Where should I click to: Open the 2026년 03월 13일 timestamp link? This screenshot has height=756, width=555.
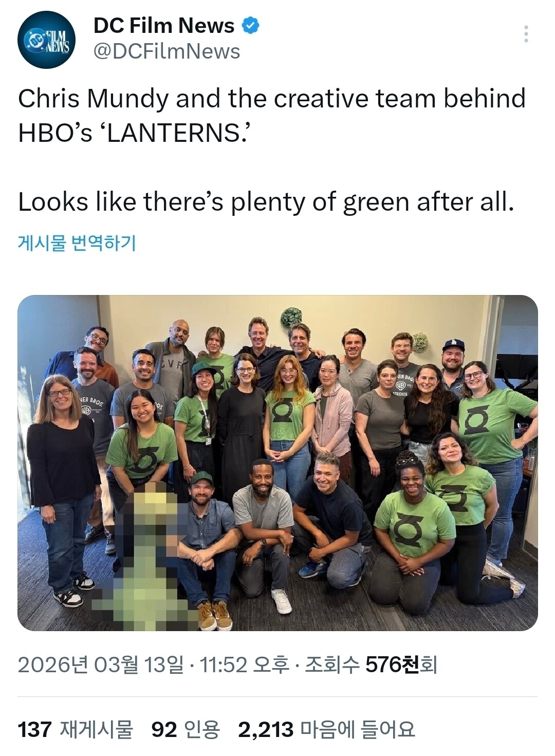point(153,665)
